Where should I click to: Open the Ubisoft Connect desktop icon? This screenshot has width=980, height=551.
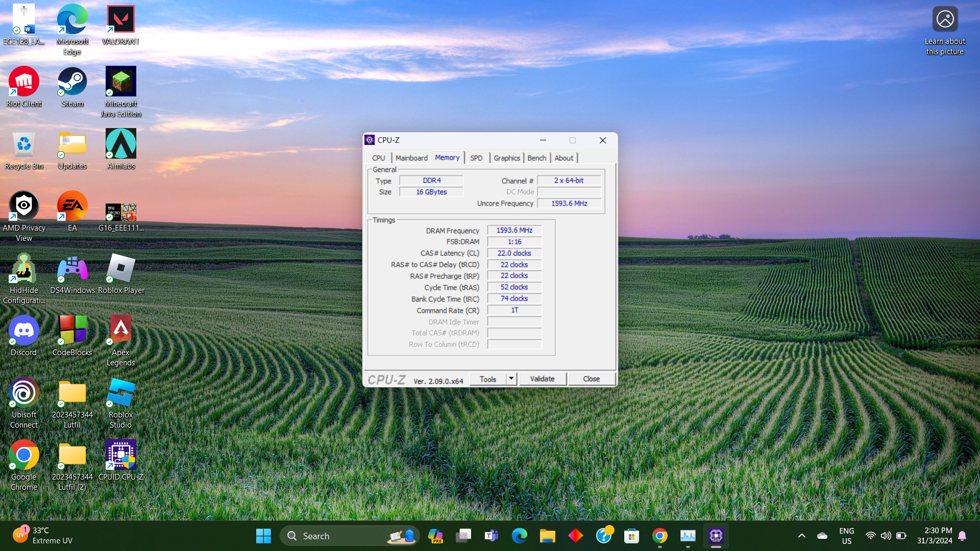(x=24, y=404)
